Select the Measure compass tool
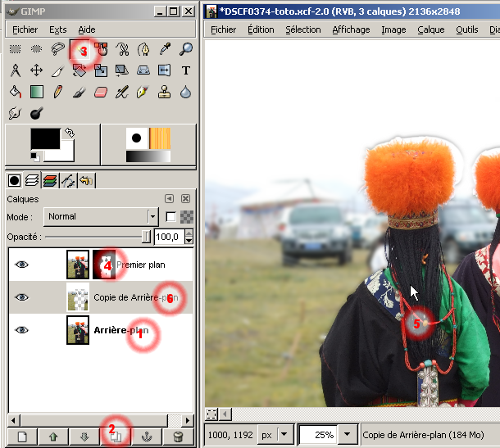 (15, 70)
